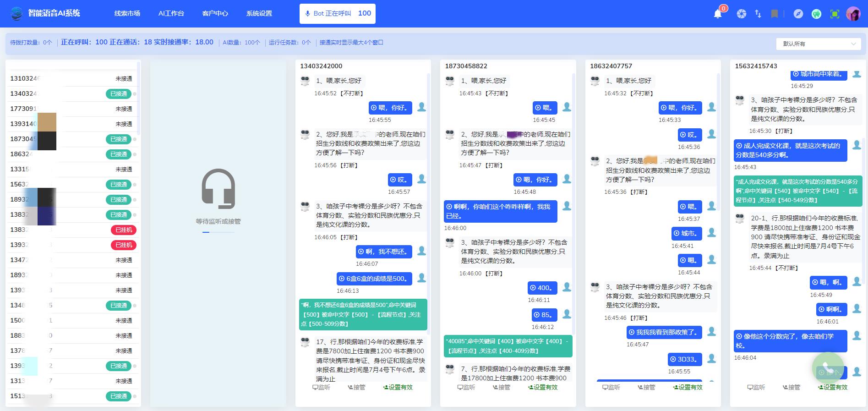Viewport: 868px width, 411px height.
Task: Click 监听 for call 18730458822
Action: 466,387
